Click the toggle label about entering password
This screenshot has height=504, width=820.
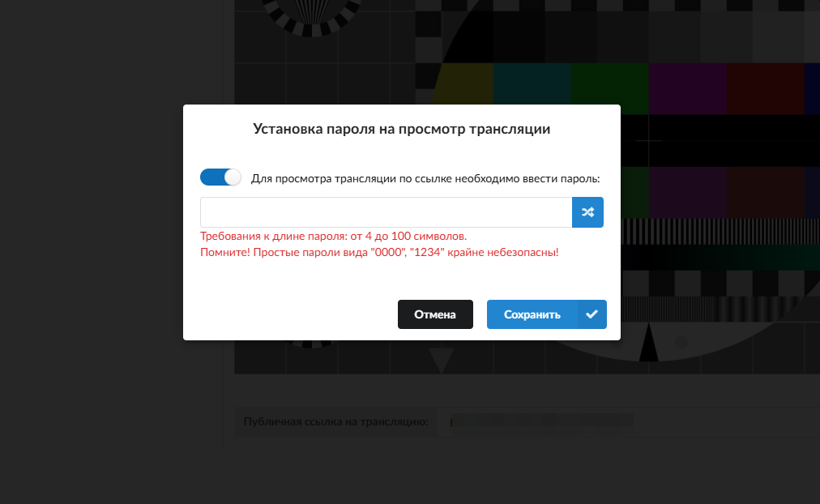click(x=425, y=179)
